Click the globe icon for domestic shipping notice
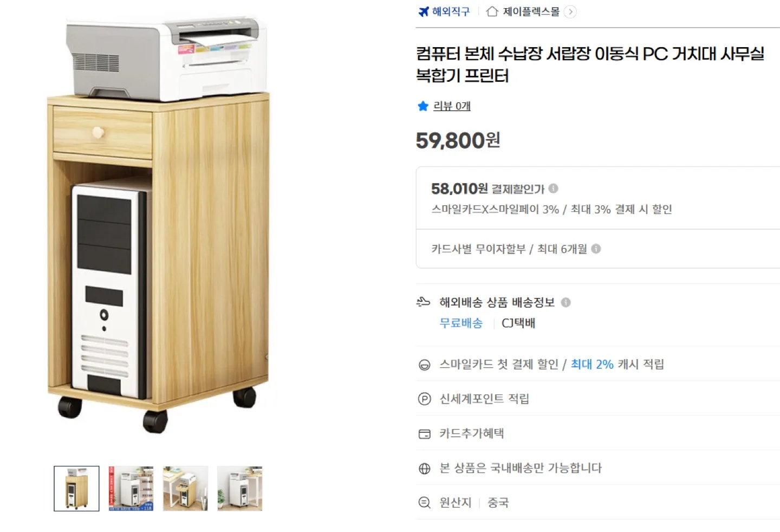The width and height of the screenshot is (780, 532). pyautogui.click(x=425, y=469)
